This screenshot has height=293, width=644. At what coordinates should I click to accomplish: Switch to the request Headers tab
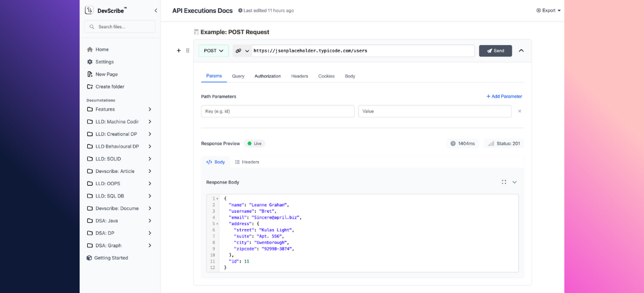tap(299, 76)
